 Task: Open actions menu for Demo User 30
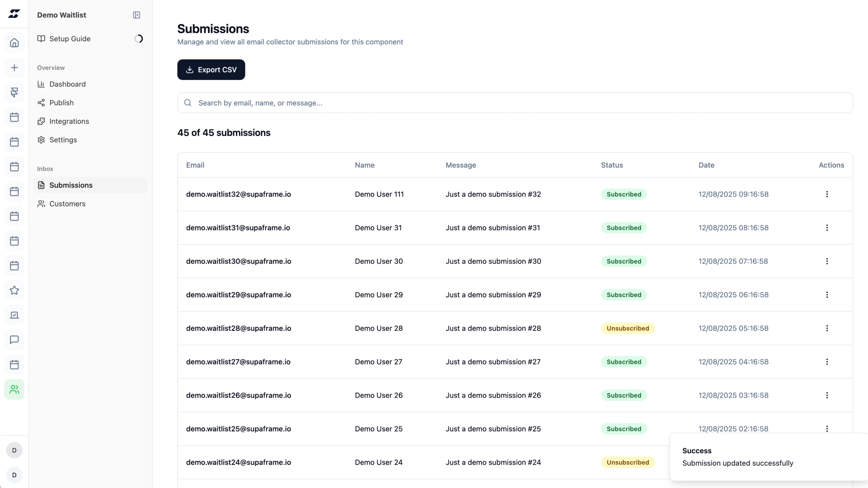tap(827, 261)
